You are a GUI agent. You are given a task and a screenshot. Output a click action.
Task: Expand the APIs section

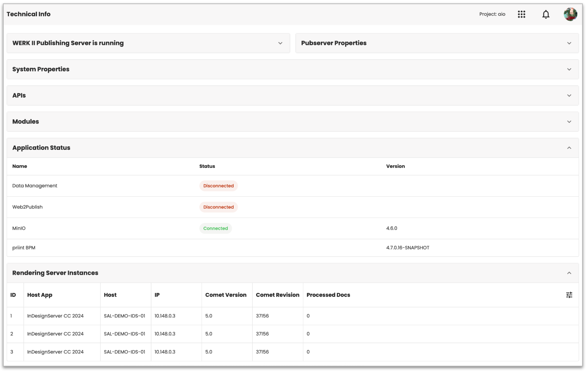click(569, 96)
